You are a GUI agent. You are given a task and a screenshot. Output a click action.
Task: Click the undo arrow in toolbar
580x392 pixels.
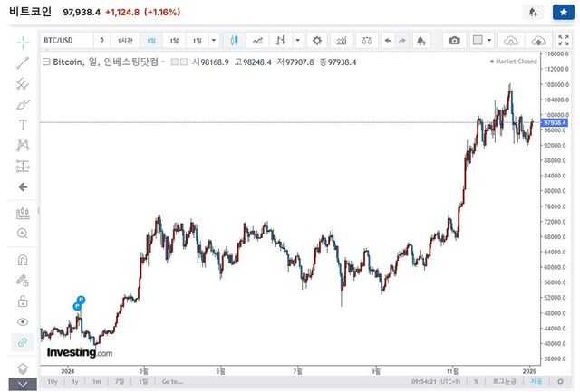(389, 41)
